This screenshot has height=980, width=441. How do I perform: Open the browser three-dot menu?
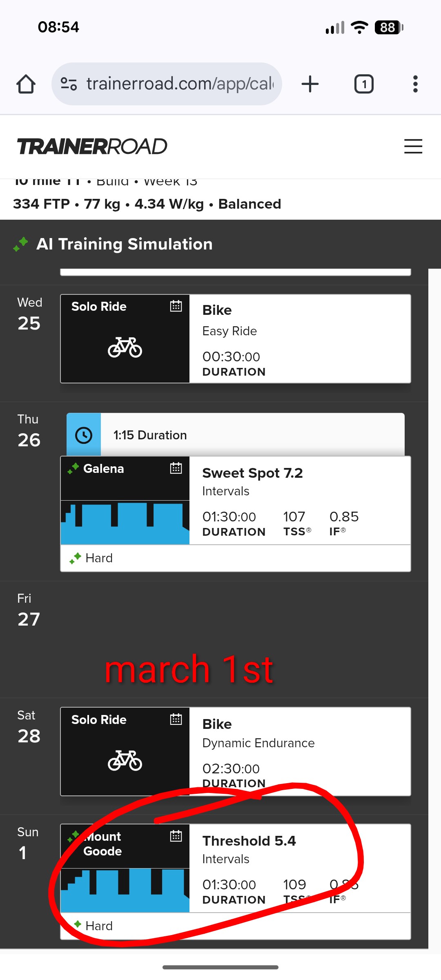click(415, 84)
